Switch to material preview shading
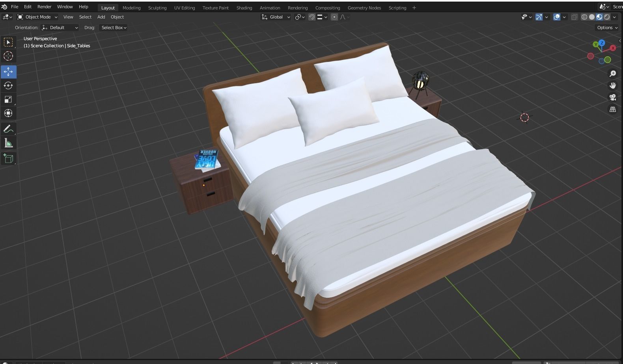This screenshot has width=623, height=364. pyautogui.click(x=599, y=17)
